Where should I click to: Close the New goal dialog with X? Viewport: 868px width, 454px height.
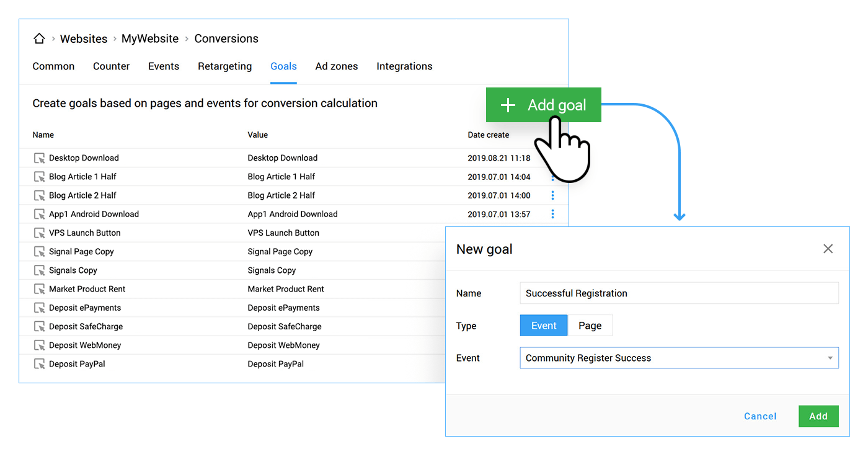828,249
